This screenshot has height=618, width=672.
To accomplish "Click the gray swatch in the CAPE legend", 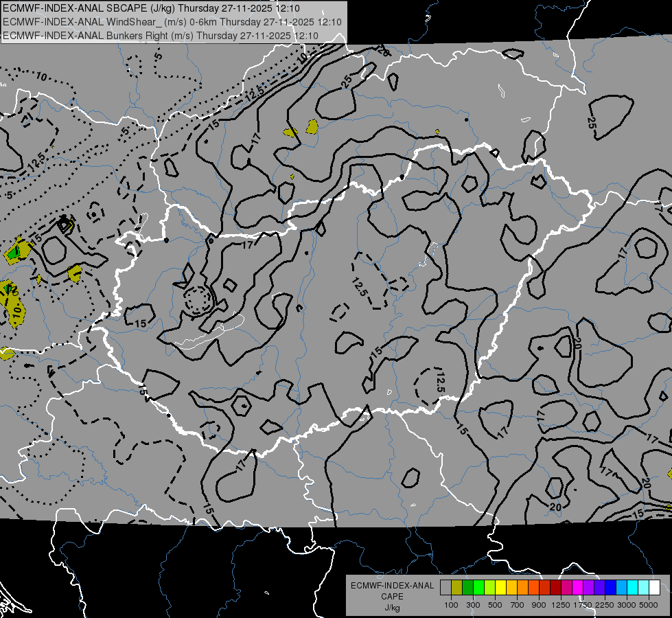I will click(x=445, y=588).
